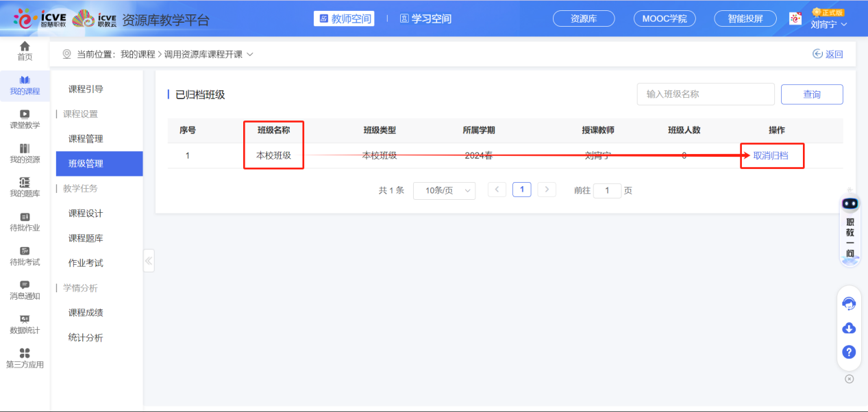
Task: Go to 我的题库 via its sidebar icon
Action: 25,190
